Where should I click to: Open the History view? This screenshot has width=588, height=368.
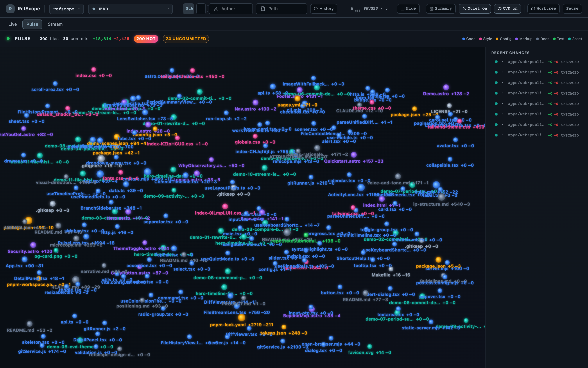coord(324,9)
